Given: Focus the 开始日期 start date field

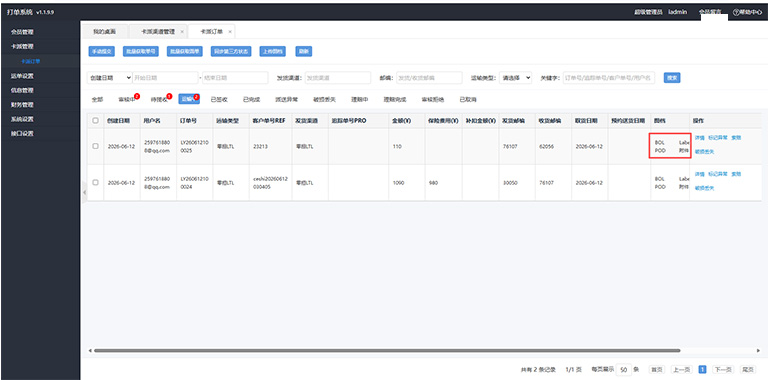Looking at the screenshot, I should 165,78.
